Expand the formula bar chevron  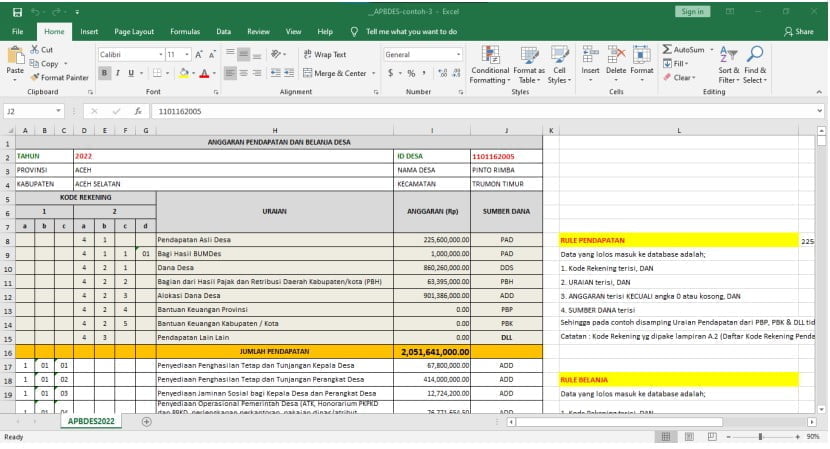819,111
